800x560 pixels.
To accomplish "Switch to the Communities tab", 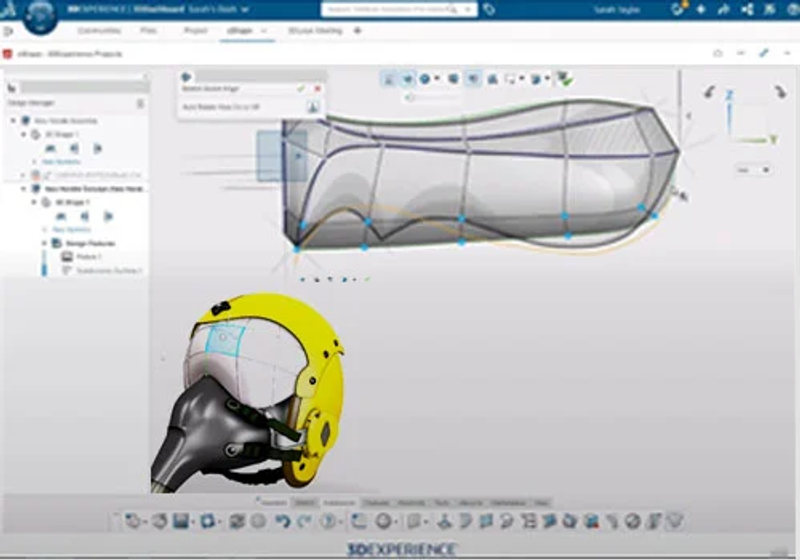I will [99, 31].
